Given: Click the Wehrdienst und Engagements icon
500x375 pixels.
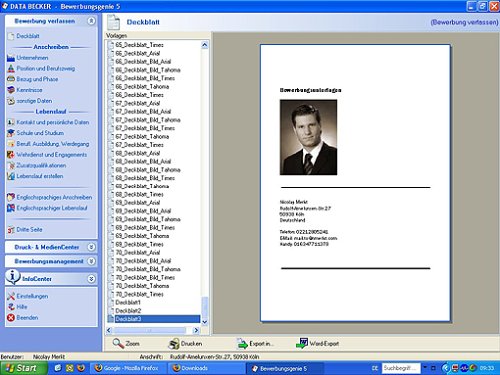Looking at the screenshot, I should click(11, 155).
